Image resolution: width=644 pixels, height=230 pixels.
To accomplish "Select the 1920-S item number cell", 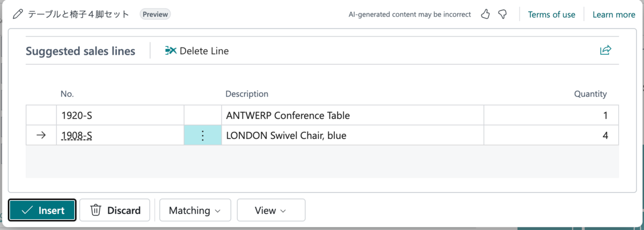I will [x=73, y=115].
